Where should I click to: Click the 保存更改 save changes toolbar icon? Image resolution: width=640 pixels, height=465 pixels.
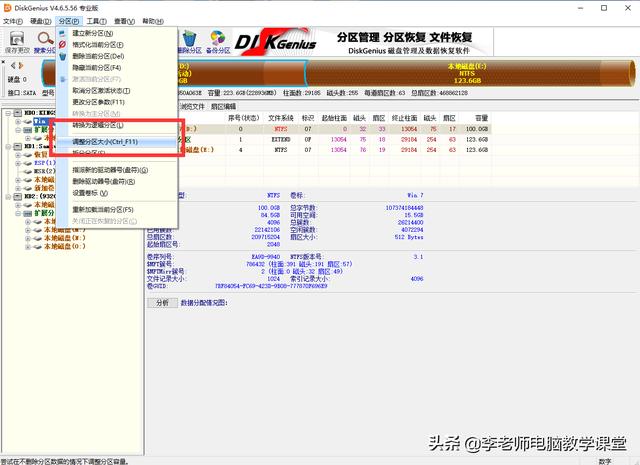tap(16, 40)
